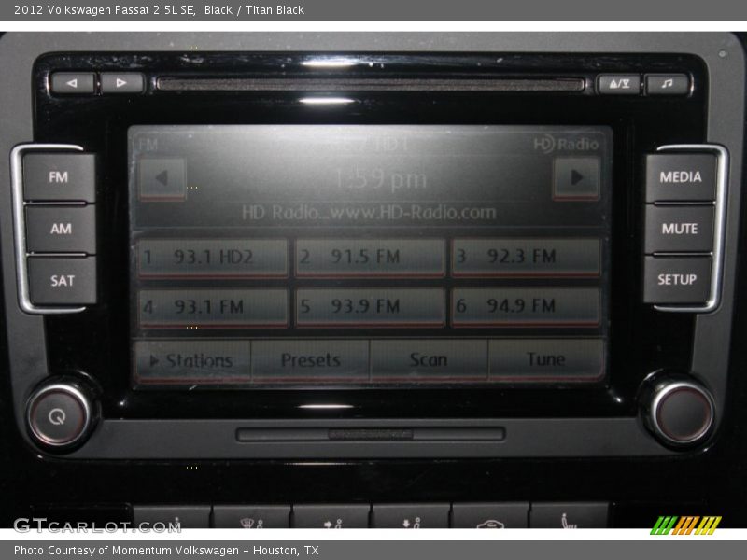Push the next track hardware button
The width and height of the screenshot is (747, 560).
pos(121,83)
